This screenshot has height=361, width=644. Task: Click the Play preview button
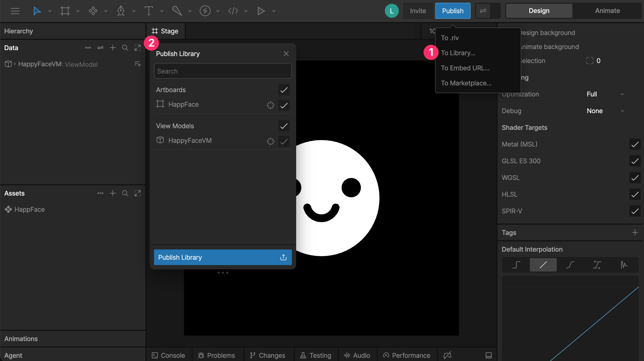coord(261,11)
